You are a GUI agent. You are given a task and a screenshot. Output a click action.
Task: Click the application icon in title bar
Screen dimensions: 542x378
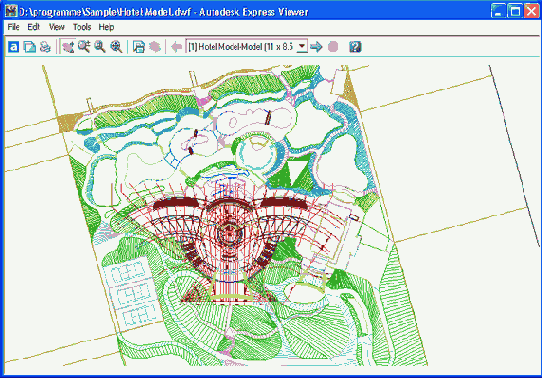tap(11, 11)
